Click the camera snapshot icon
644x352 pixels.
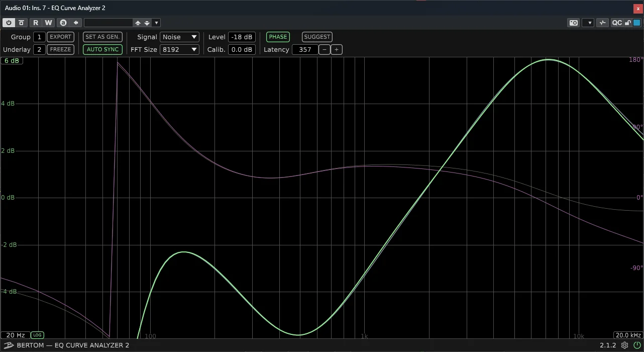[x=573, y=23]
